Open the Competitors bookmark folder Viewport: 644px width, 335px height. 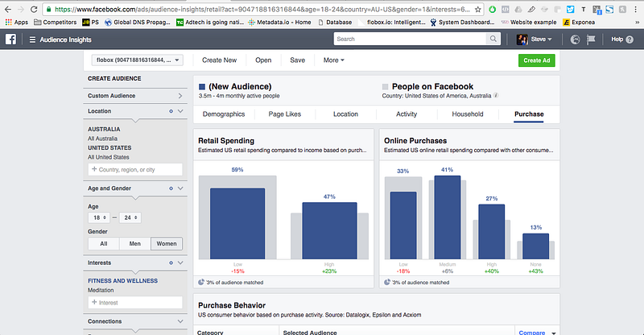55,23
